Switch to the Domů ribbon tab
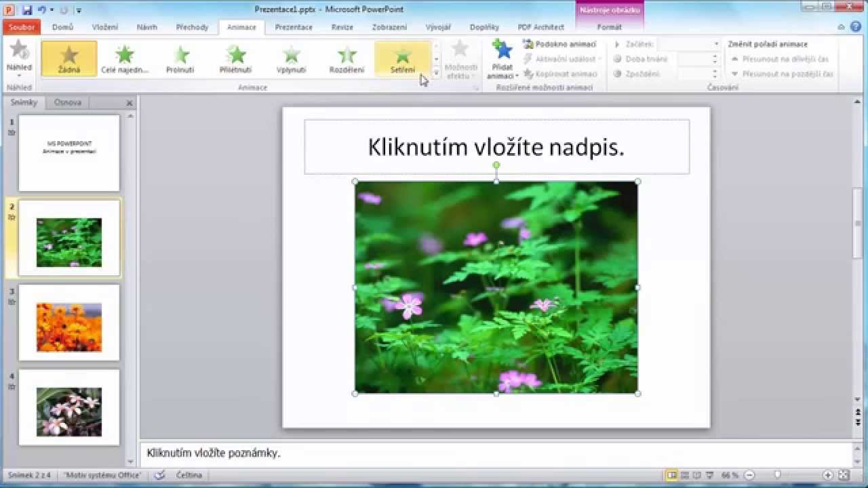Viewport: 868px width, 488px height. point(62,27)
